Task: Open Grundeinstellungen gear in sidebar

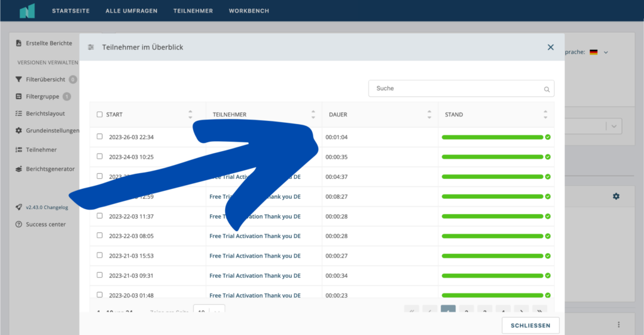Action: pos(19,130)
